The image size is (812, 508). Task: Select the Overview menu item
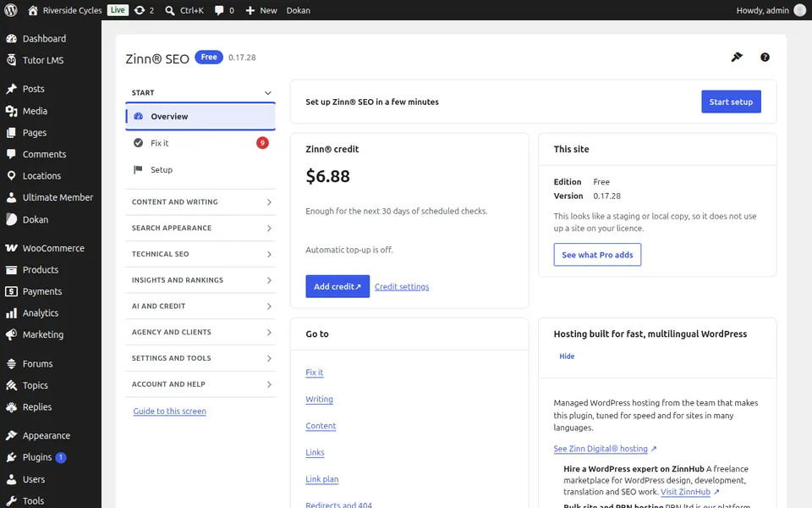200,117
